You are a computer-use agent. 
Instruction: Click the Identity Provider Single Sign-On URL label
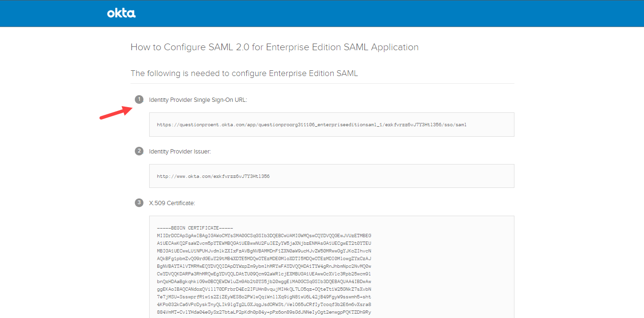click(x=198, y=100)
